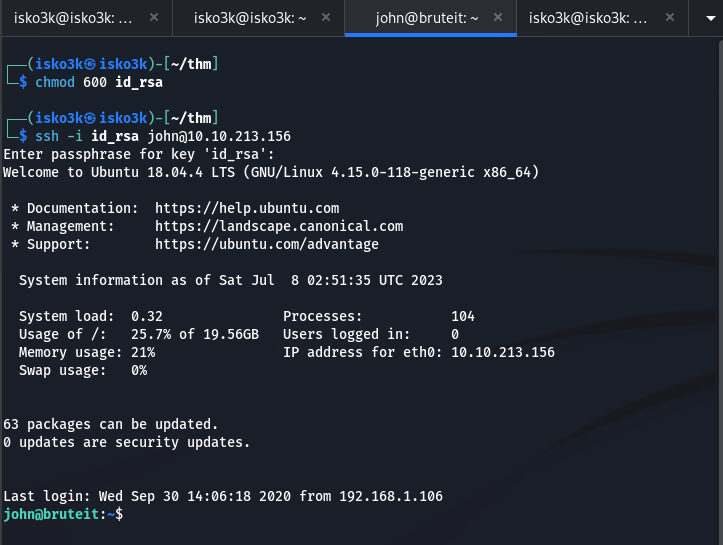Close the john@bruteit tab

point(499,18)
